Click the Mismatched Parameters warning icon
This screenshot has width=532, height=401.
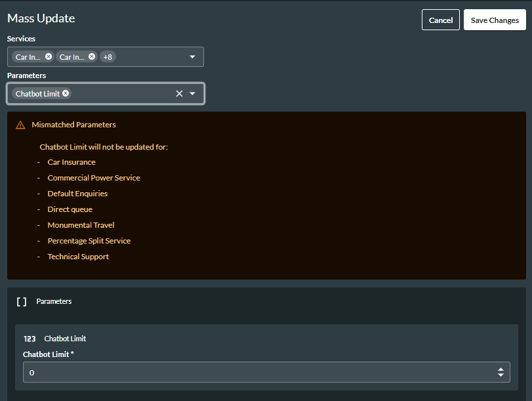[x=20, y=125]
